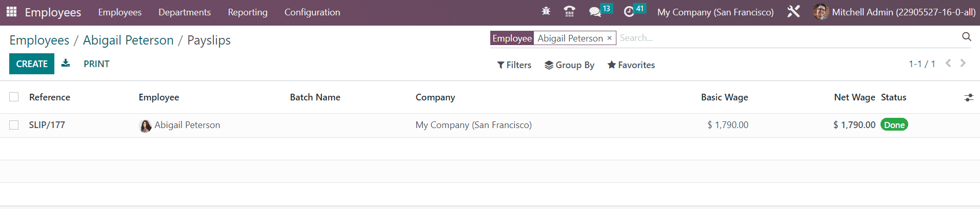
Task: Expand the Filters dropdown
Action: 514,65
